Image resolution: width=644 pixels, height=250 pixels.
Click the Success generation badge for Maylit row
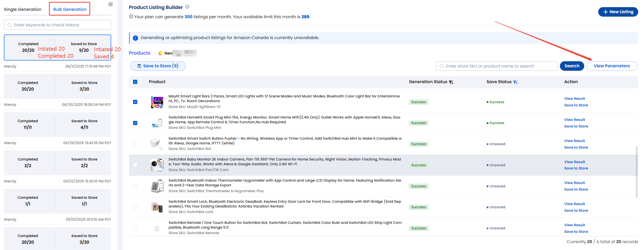click(418, 102)
